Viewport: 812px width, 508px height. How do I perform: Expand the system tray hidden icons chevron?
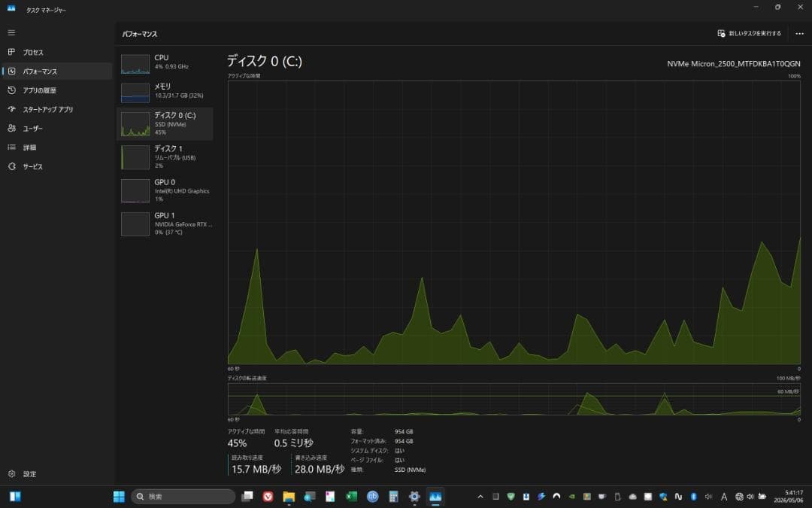(480, 497)
